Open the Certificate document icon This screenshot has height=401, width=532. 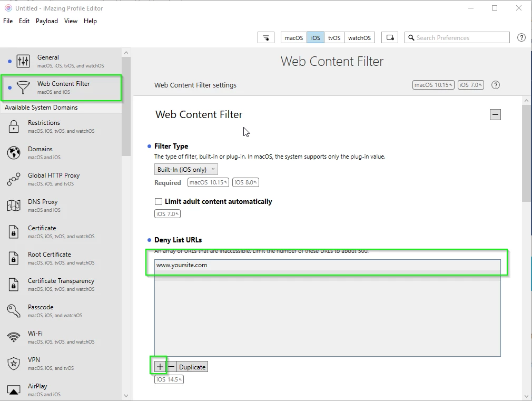14,232
